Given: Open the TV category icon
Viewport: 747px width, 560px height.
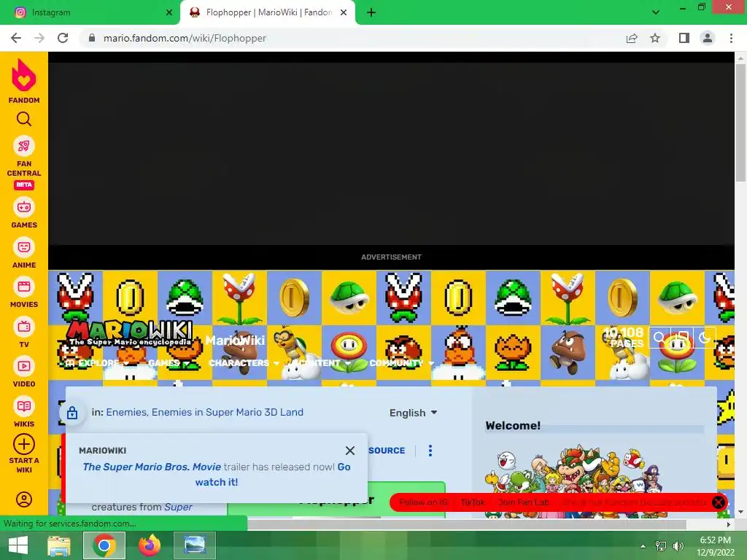Looking at the screenshot, I should [x=24, y=327].
